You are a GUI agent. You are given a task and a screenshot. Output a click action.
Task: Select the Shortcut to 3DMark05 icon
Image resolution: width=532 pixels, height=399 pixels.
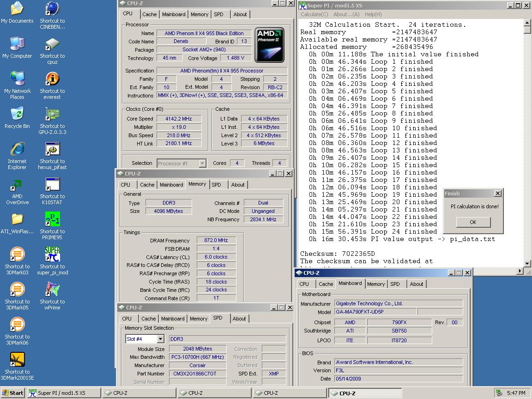coord(17,296)
